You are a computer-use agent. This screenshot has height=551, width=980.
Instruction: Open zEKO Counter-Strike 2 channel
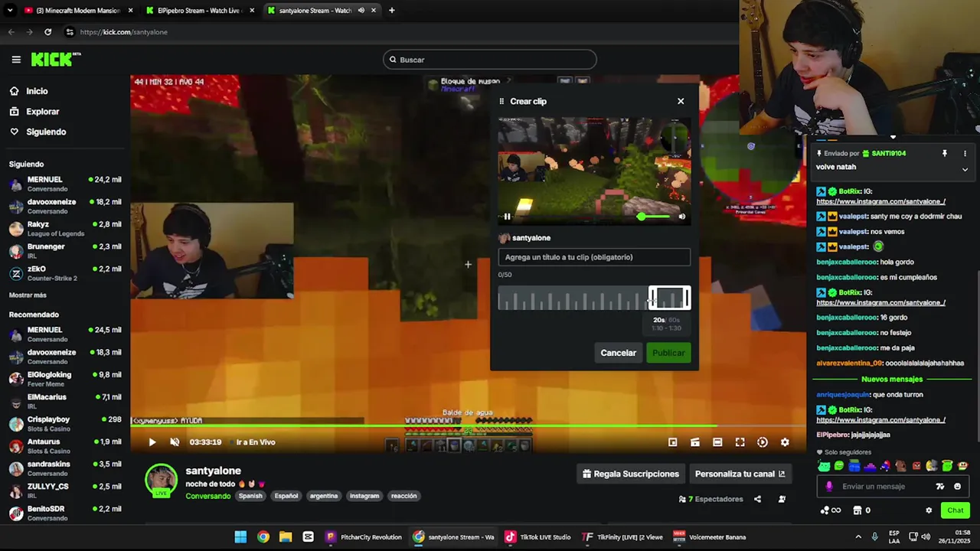click(65, 273)
